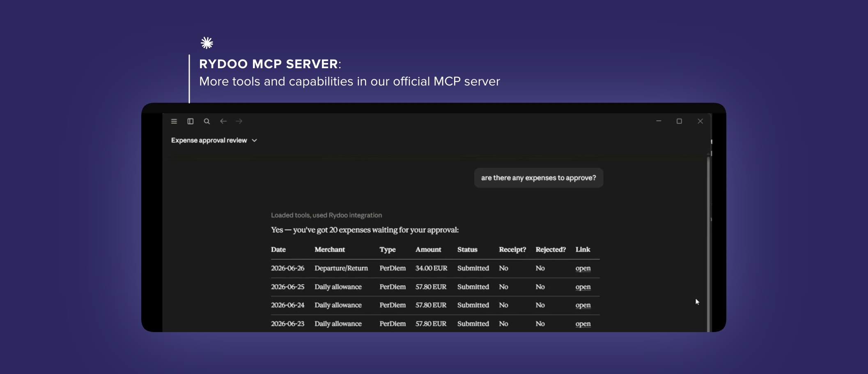The height and width of the screenshot is (374, 868).
Task: Click the chat vertical scrollbar
Action: coord(709,244)
